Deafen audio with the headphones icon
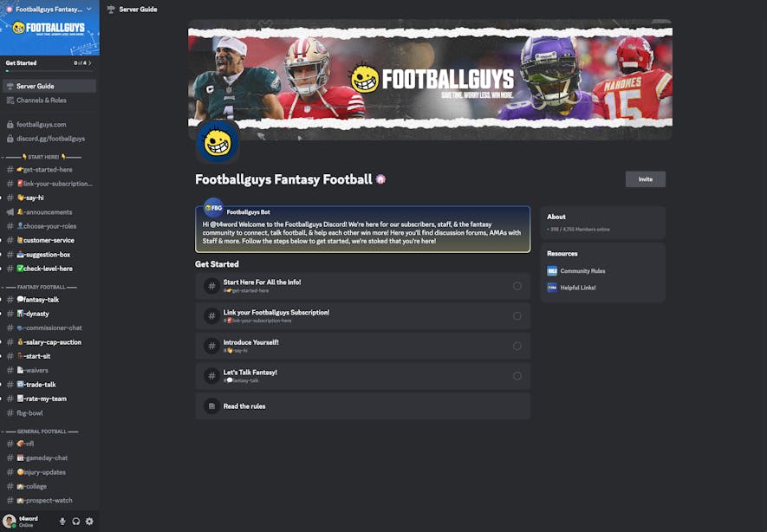The image size is (767, 532). pyautogui.click(x=75, y=522)
